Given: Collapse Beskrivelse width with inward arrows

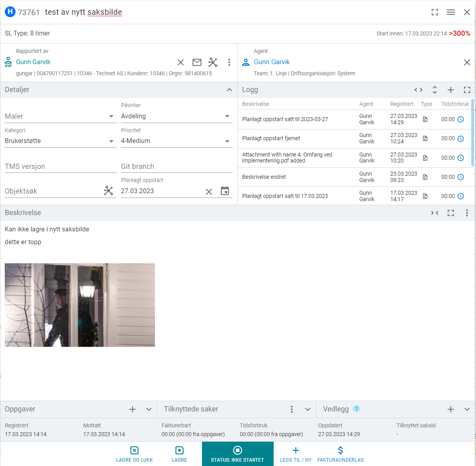Looking at the screenshot, I should point(435,213).
